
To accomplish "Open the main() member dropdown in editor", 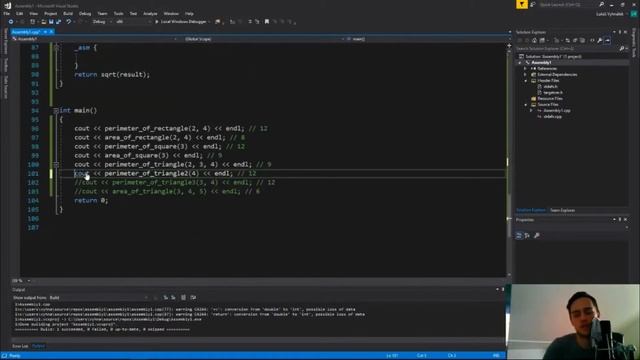I will point(427,39).
